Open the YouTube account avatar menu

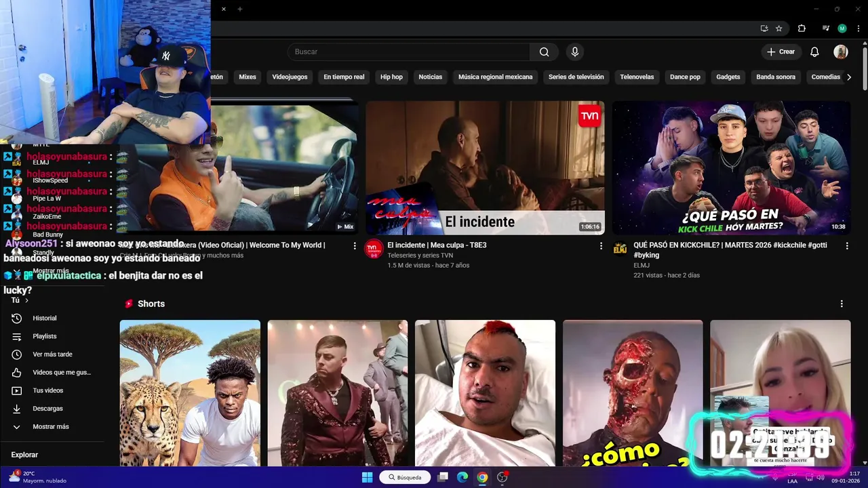tap(841, 52)
